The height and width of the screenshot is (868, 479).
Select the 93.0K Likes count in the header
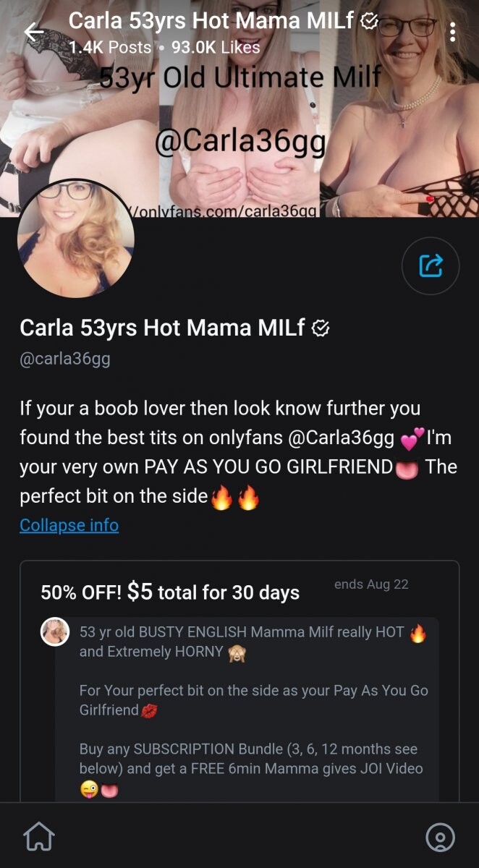[x=216, y=48]
